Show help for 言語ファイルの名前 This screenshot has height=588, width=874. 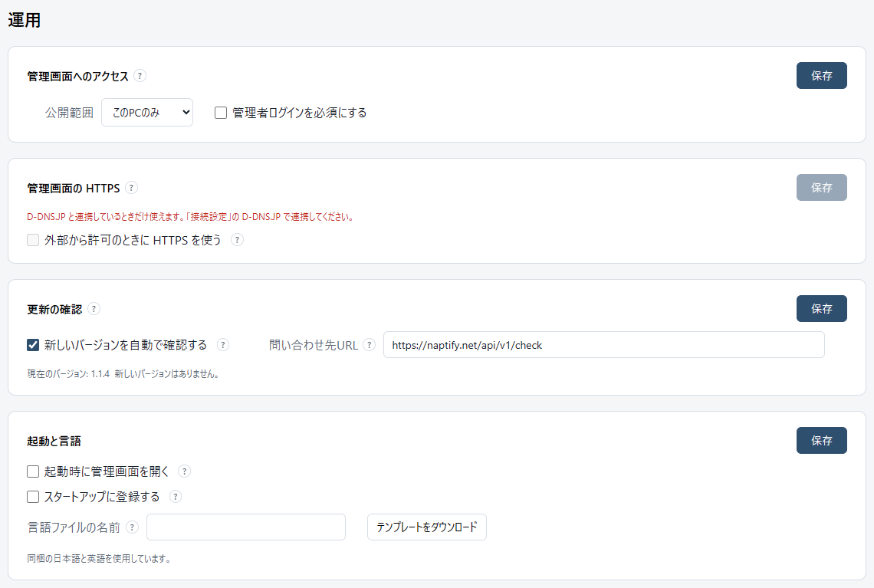point(132,527)
